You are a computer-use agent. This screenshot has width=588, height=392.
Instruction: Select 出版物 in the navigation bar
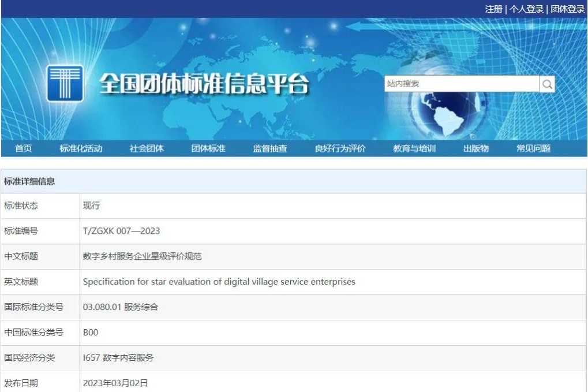tap(475, 148)
